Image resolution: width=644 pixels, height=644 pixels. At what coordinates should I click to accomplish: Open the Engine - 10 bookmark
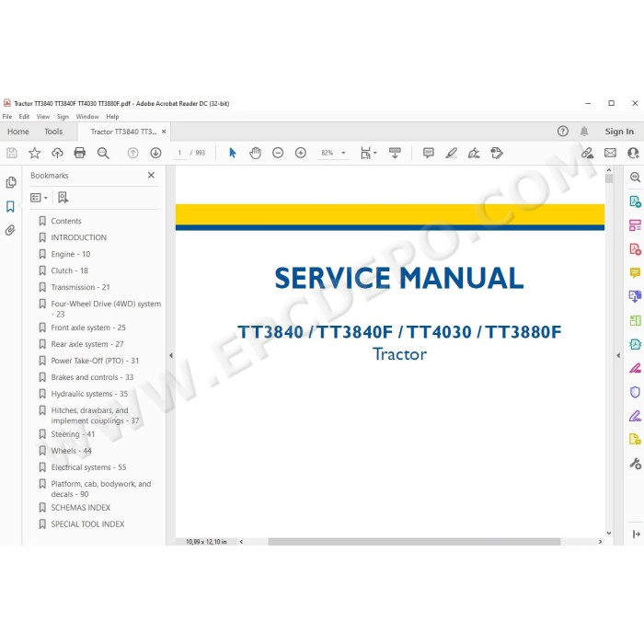pyautogui.click(x=70, y=254)
